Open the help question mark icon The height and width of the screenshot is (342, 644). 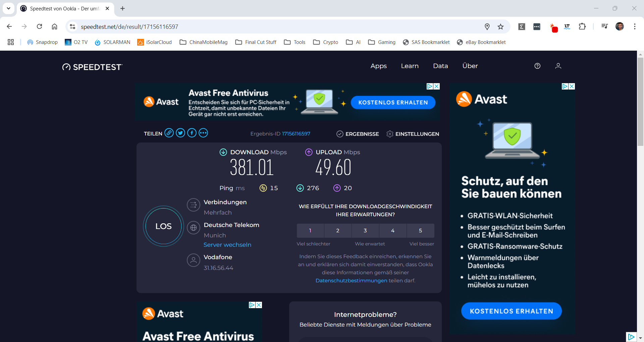click(x=537, y=66)
